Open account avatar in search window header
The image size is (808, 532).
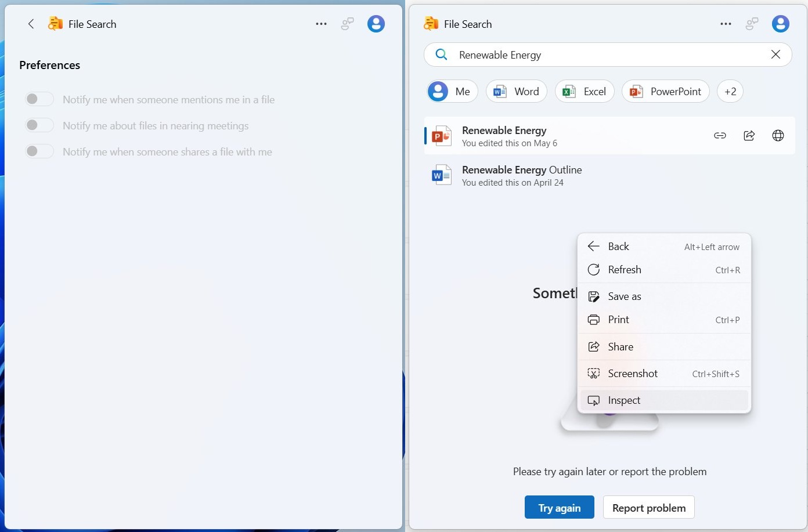pos(781,24)
